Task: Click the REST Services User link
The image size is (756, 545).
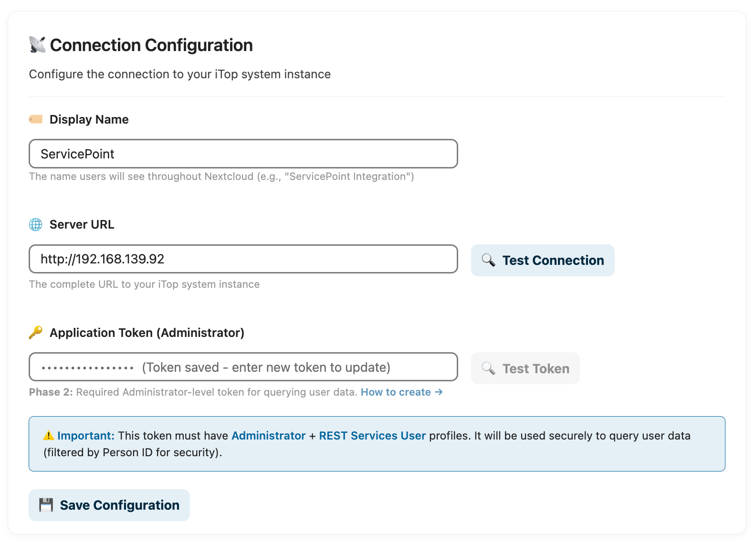Action: click(372, 436)
